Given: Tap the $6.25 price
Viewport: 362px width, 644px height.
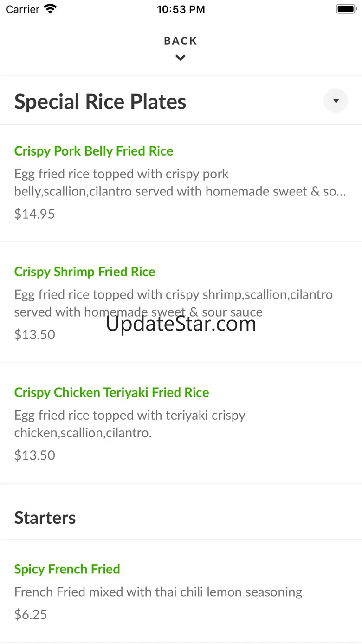Looking at the screenshot, I should (31, 615).
